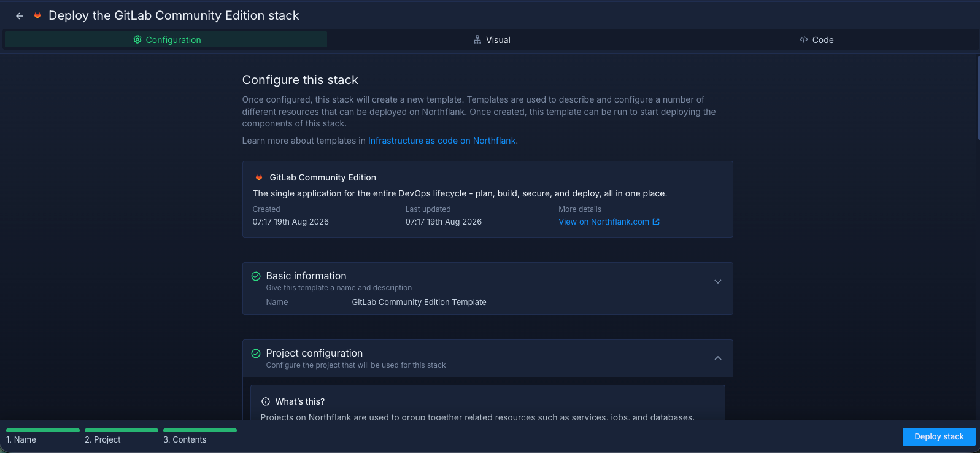This screenshot has width=980, height=453.
Task: Switch to the Configuration tab
Action: (166, 40)
